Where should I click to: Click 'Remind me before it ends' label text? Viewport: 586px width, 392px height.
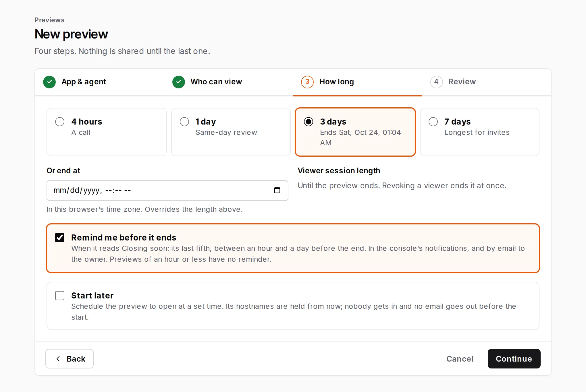pos(124,238)
